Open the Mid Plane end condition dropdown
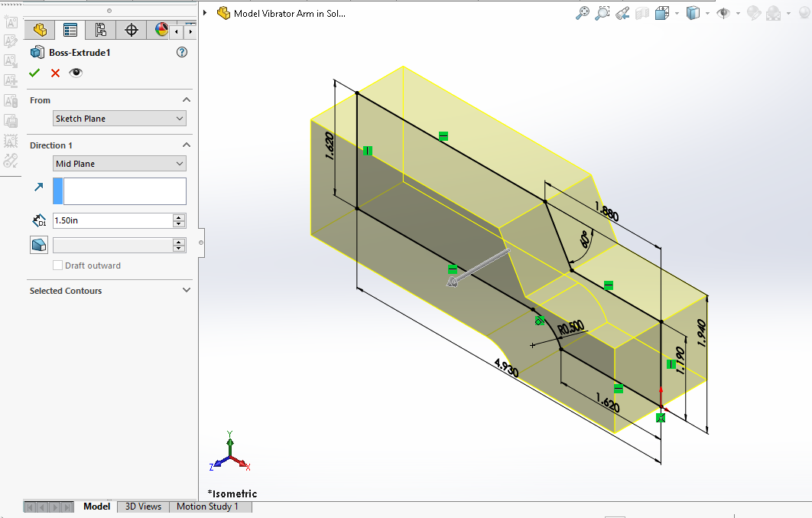The width and height of the screenshot is (812, 518). (x=119, y=164)
